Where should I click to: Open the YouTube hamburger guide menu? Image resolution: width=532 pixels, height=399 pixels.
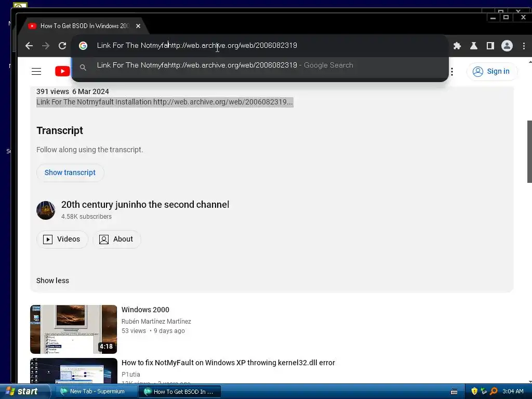point(36,71)
